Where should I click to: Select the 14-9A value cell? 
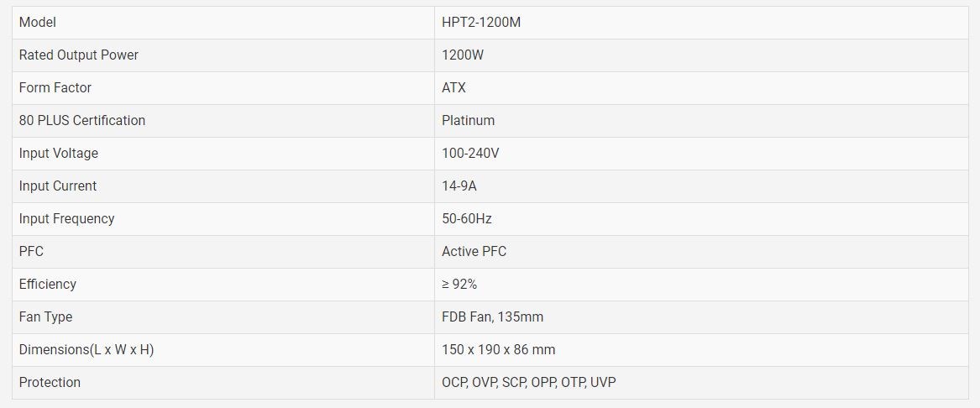click(459, 186)
